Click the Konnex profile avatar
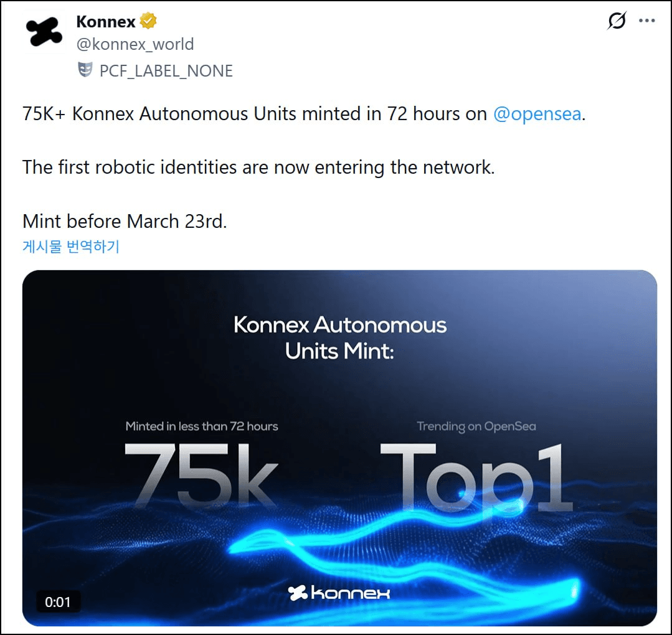Image resolution: width=672 pixels, height=635 pixels. (45, 32)
